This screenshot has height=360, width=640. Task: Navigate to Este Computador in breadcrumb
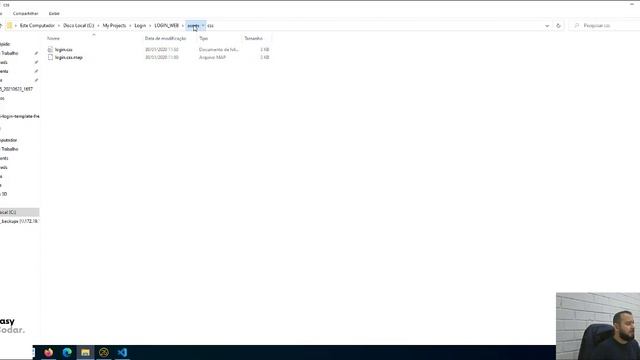(x=37, y=26)
